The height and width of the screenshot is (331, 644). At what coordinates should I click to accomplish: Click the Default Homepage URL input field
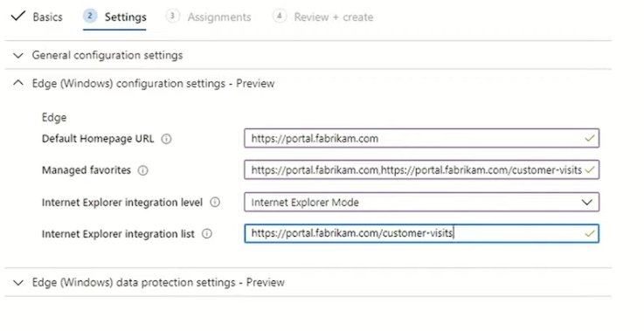(421, 138)
